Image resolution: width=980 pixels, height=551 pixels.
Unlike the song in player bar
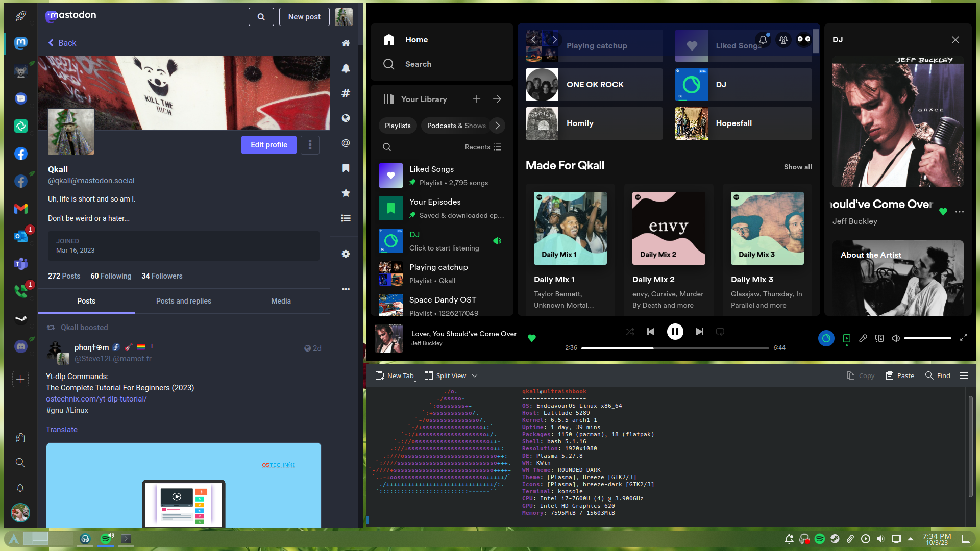click(531, 338)
